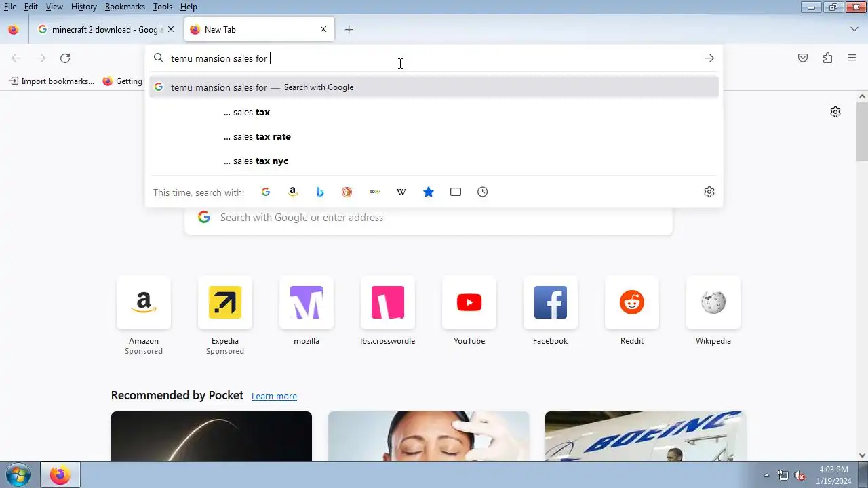
Task: Open the Tools menu
Action: [163, 7]
